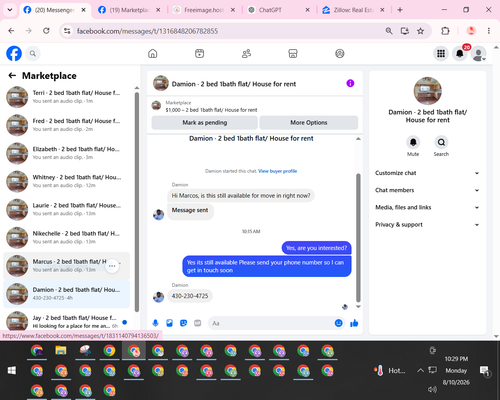This screenshot has height=400, width=500.
Task: Click Mark as pending button
Action: [x=204, y=122]
